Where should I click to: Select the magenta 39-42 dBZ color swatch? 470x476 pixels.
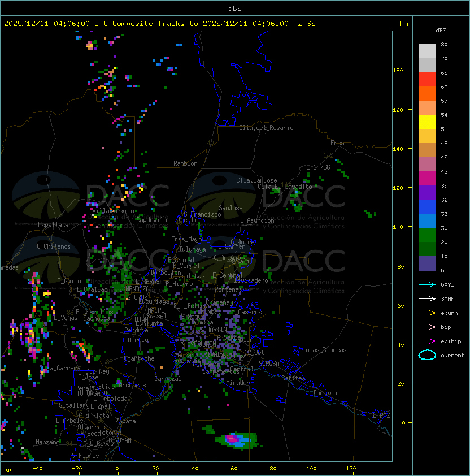point(427,179)
